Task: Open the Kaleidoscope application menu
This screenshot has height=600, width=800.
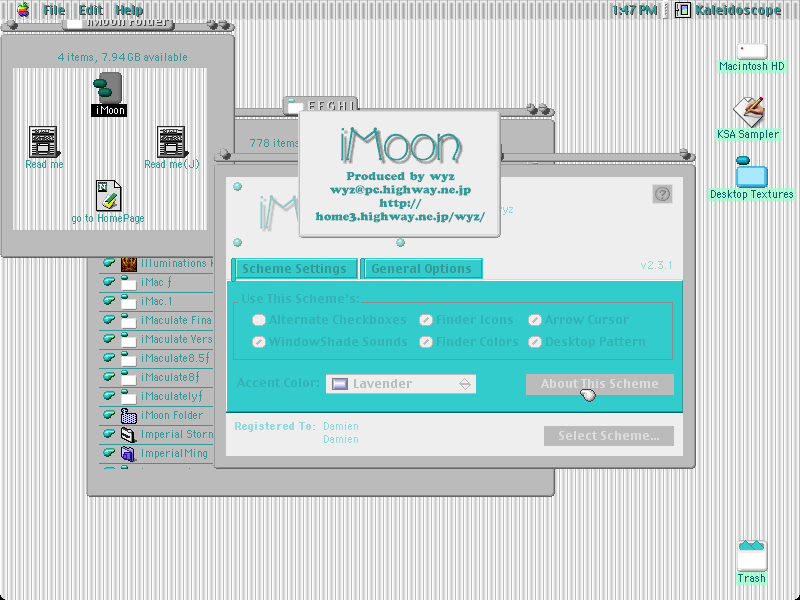Action: click(x=728, y=10)
